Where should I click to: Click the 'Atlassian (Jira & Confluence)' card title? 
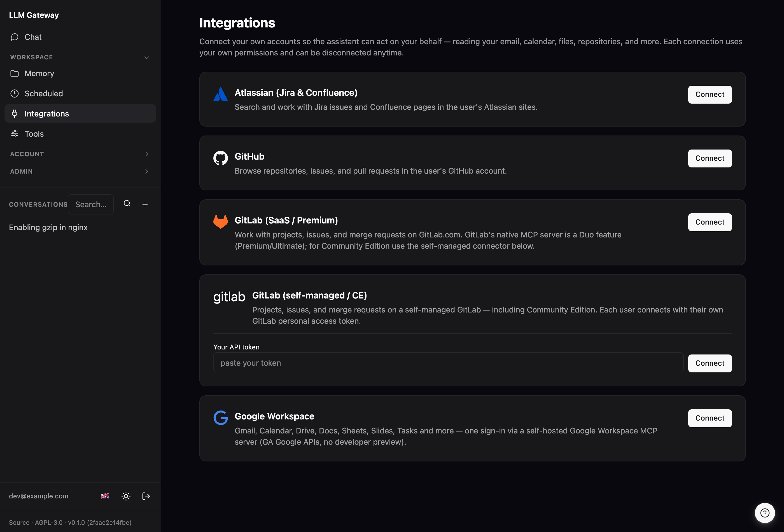(296, 93)
